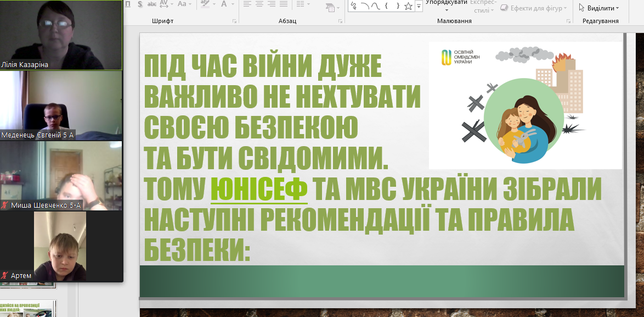The height and width of the screenshot is (317, 644).
Task: Click the change case Aa icon
Action: [x=182, y=4]
